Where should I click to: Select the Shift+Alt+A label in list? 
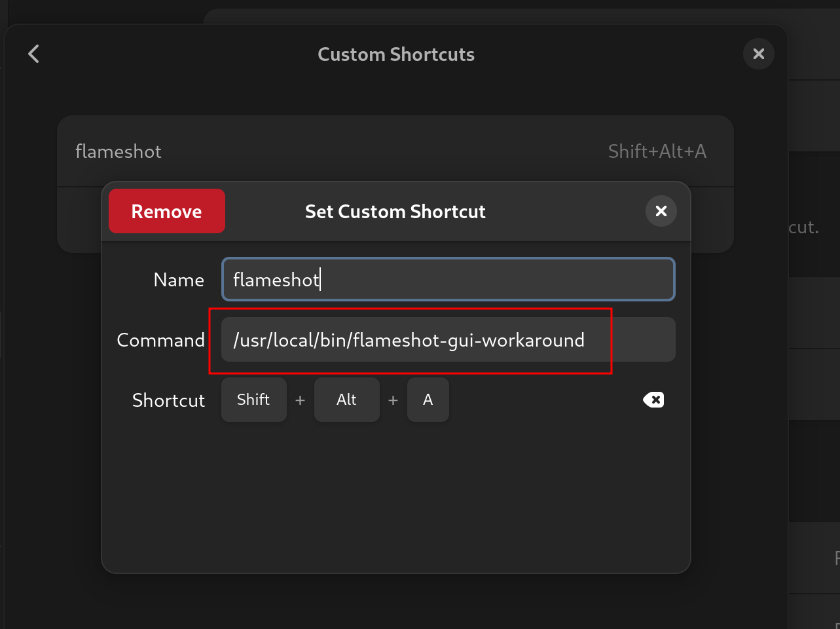[x=657, y=151]
